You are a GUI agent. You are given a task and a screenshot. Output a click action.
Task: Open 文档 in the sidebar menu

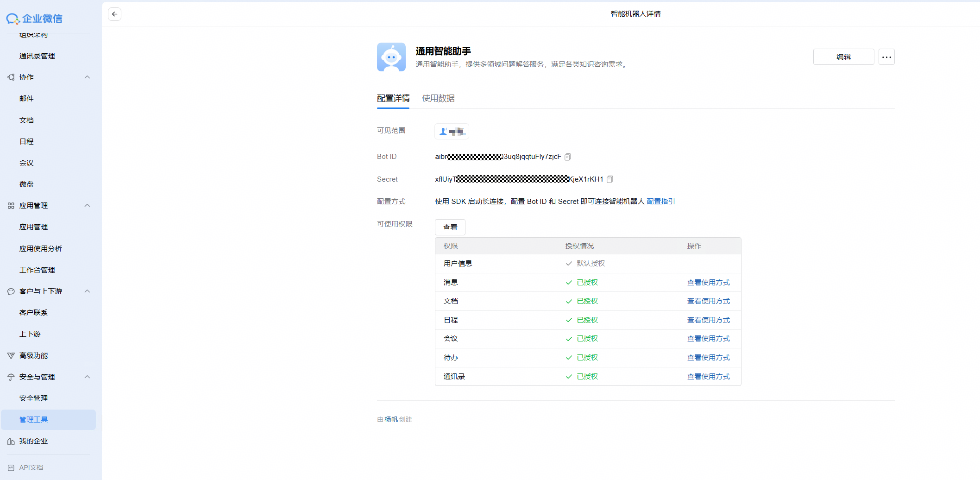tap(26, 120)
